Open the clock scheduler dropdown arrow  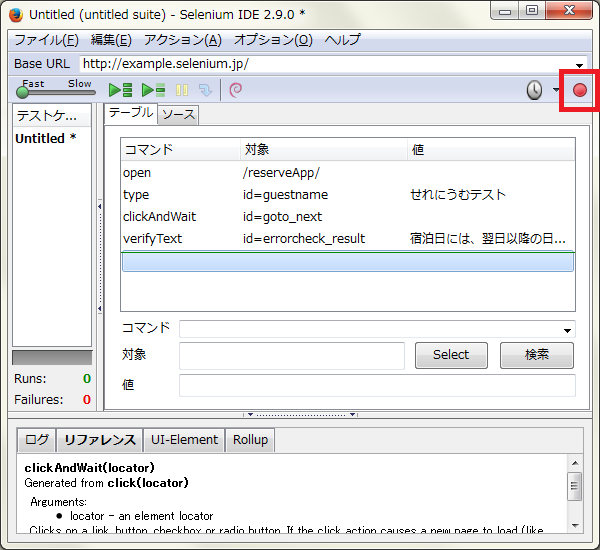[556, 90]
